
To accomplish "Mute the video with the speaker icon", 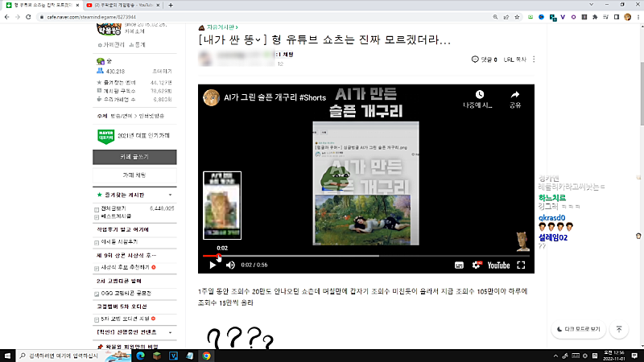I will click(x=230, y=265).
